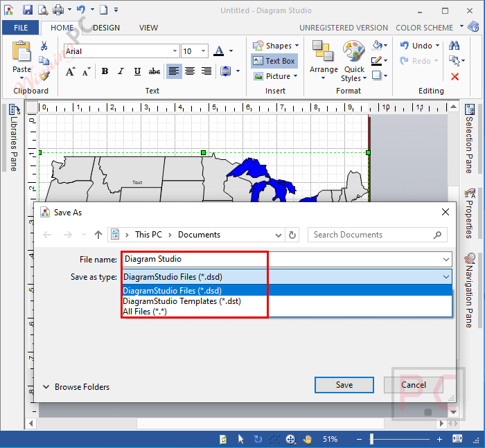485x448 pixels.
Task: Choose DiagramStudio Templates (*.dst) file type
Action: [x=287, y=301]
